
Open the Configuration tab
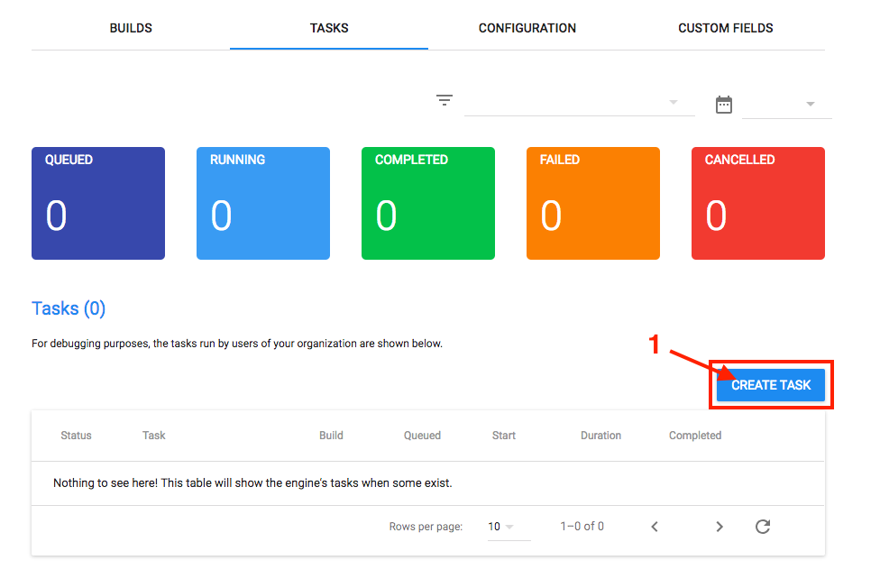pos(527,28)
